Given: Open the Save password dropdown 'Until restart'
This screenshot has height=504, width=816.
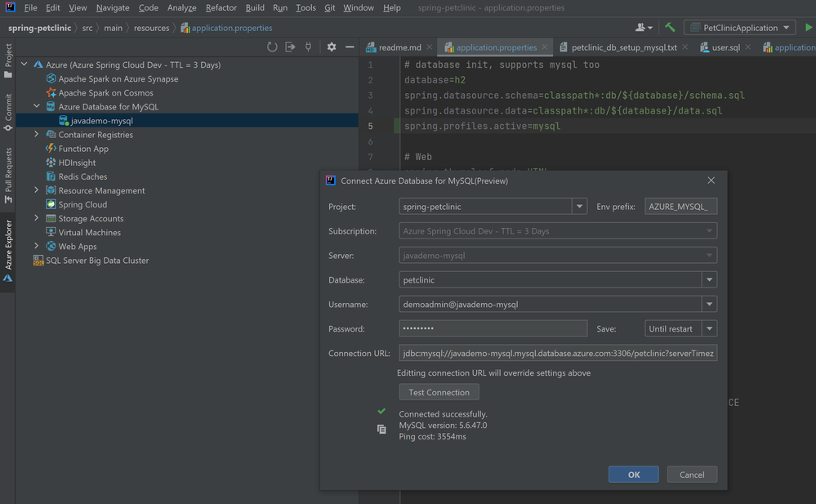Looking at the screenshot, I should click(x=709, y=329).
